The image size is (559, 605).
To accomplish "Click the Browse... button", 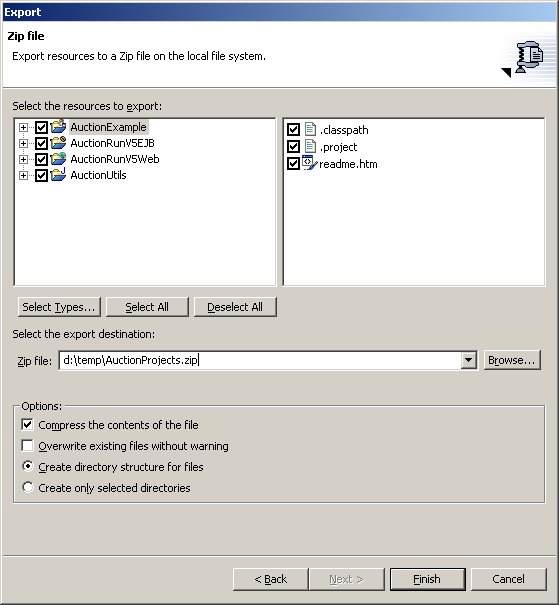I will point(512,360).
